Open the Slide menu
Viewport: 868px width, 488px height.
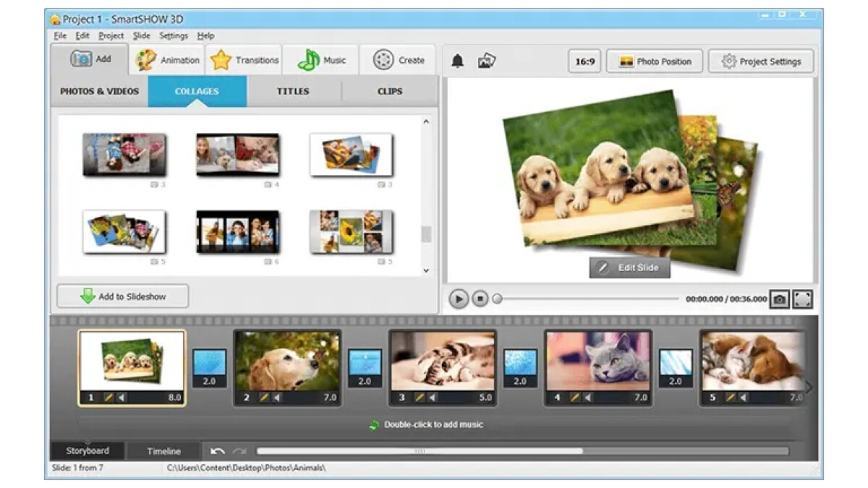tap(142, 35)
